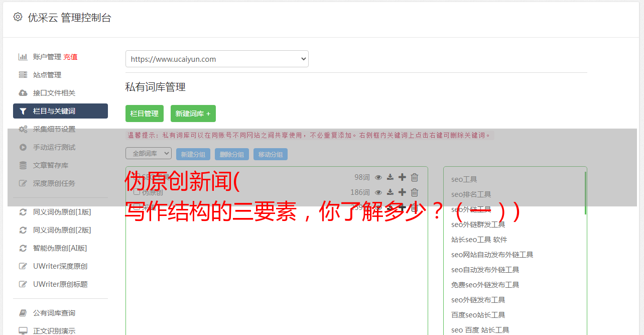Image resolution: width=644 pixels, height=335 pixels.
Task: Click the play circle icon for 手动运行测试
Action: [23, 147]
